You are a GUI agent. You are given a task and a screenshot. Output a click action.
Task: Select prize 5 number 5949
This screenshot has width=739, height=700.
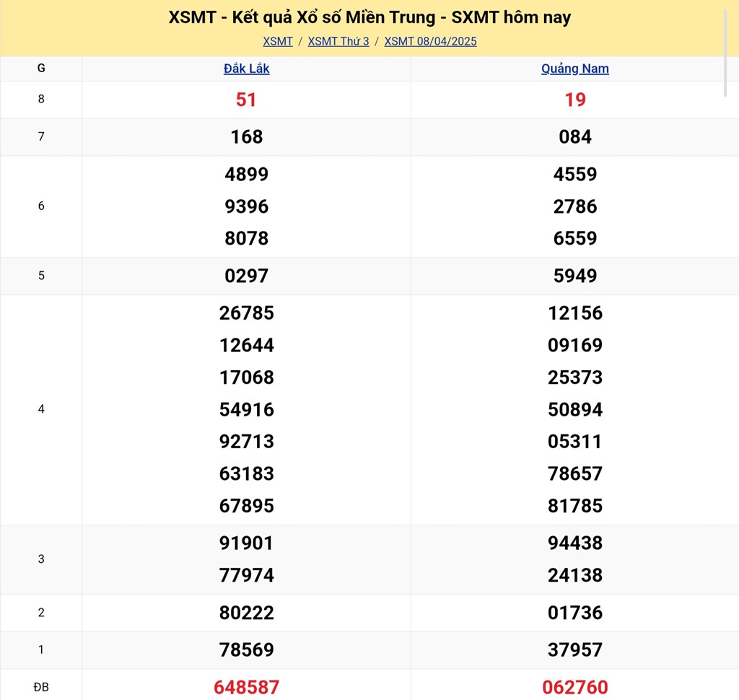(575, 276)
